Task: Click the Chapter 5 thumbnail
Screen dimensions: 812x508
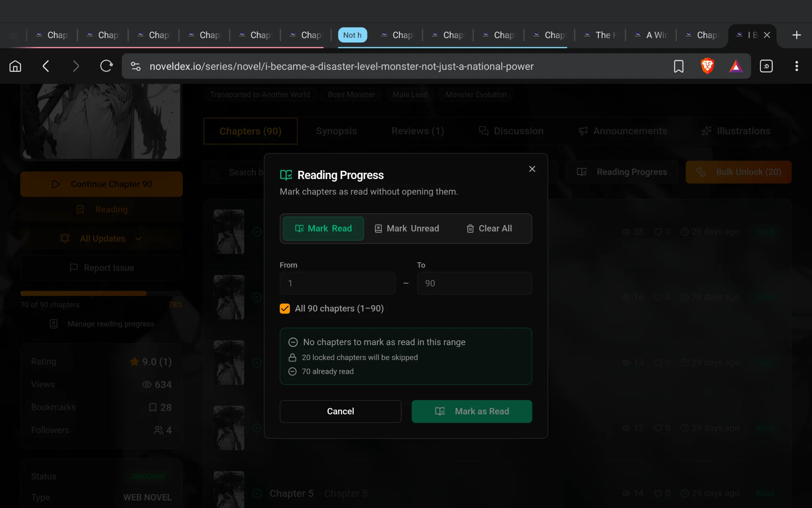Action: [x=229, y=490]
